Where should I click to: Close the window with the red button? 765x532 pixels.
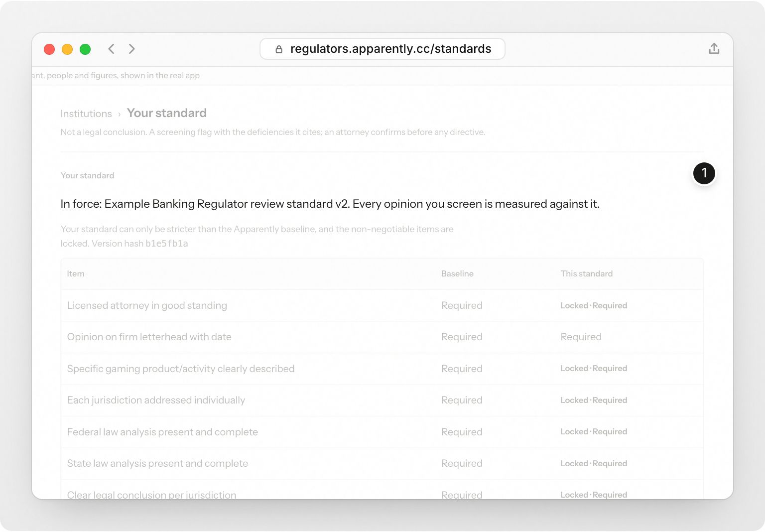pyautogui.click(x=49, y=49)
